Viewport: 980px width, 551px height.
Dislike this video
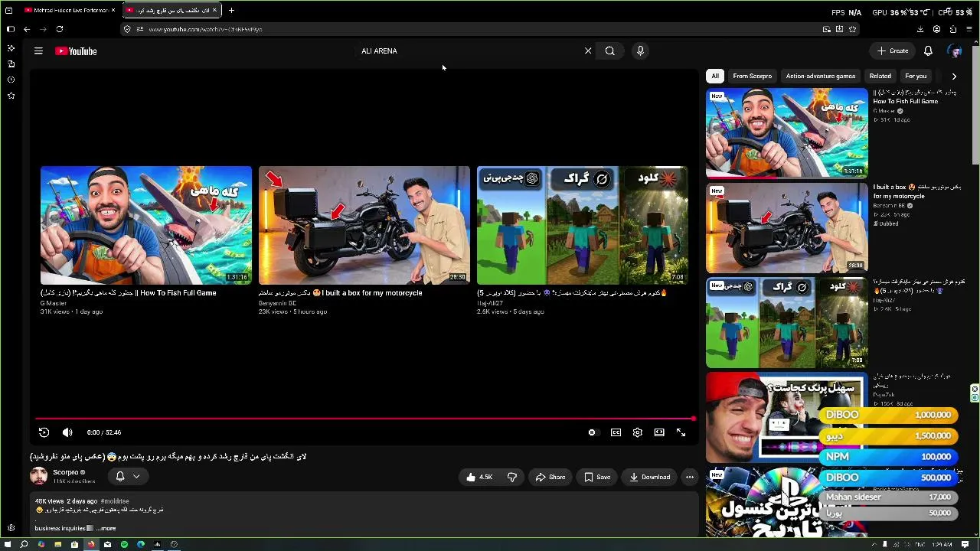(x=512, y=477)
